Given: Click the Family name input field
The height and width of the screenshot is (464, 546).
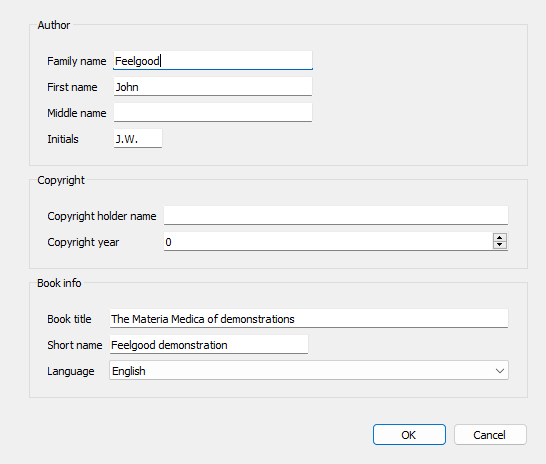Looking at the screenshot, I should (213, 61).
